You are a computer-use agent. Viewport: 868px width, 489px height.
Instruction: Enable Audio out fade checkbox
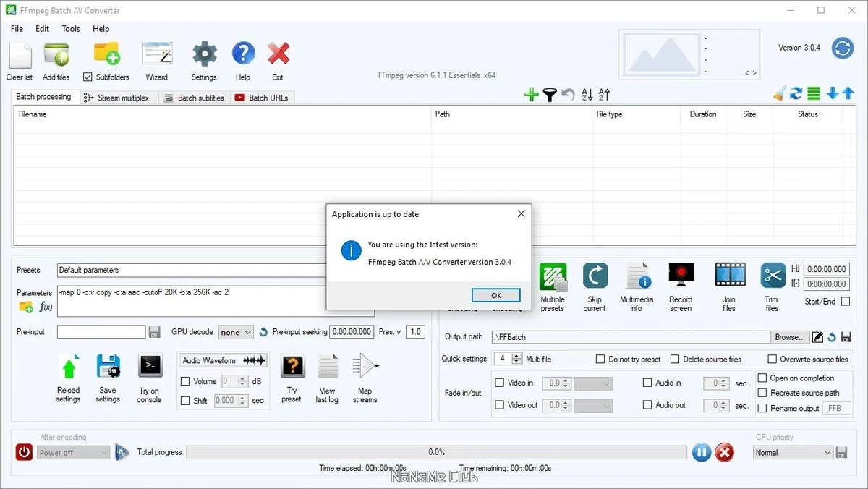pyautogui.click(x=647, y=406)
